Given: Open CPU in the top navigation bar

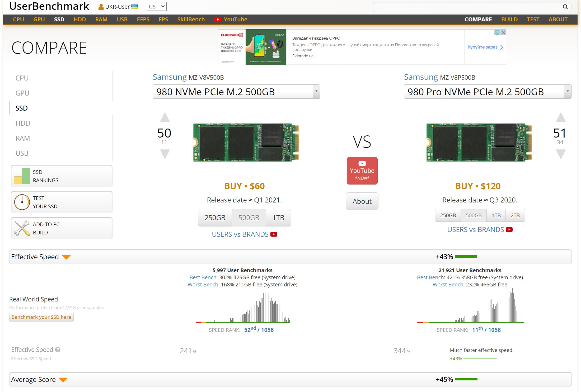Looking at the screenshot, I should 18,20.
